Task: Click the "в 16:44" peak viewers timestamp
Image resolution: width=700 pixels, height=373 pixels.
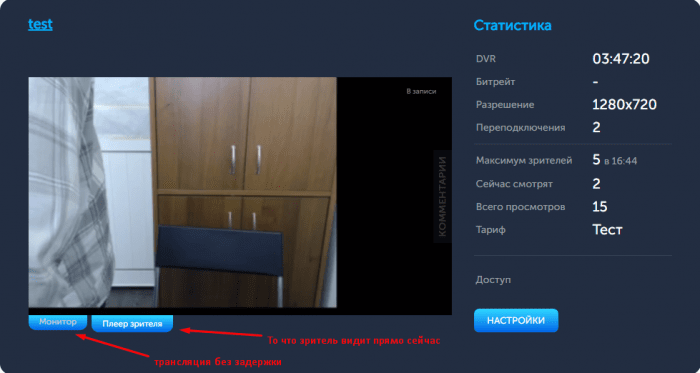Action: pyautogui.click(x=621, y=162)
